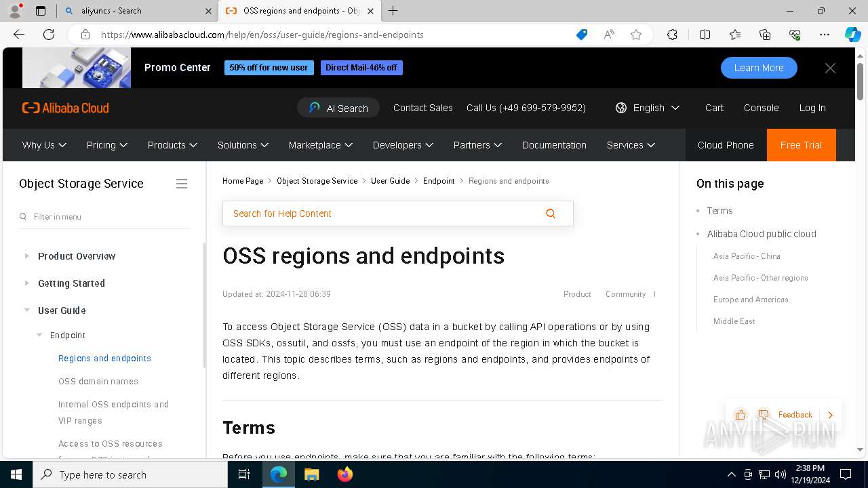Click the Free Trial button
Screen dimensions: 868x488
click(x=801, y=145)
